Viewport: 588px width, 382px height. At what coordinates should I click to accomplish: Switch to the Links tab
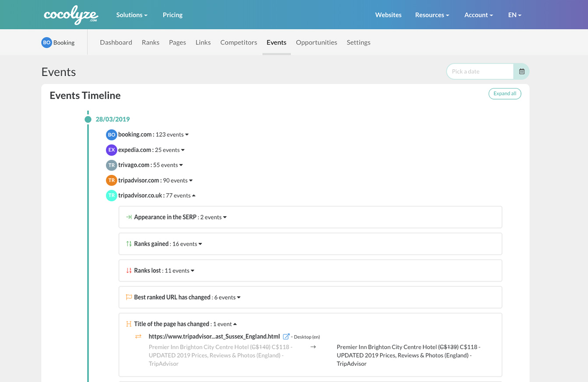pos(203,42)
